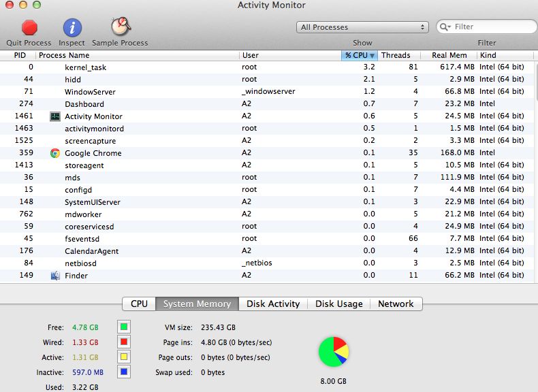Click the green Free memory color swatch

(x=124, y=327)
